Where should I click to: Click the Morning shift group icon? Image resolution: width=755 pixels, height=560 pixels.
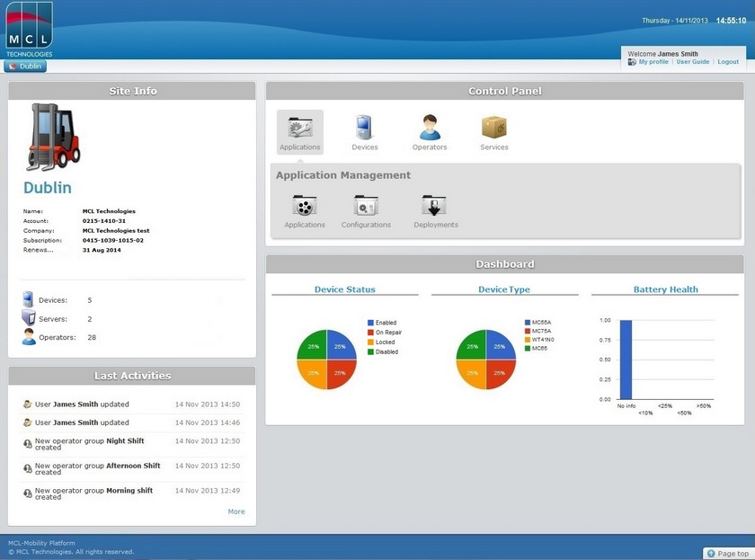(x=28, y=493)
